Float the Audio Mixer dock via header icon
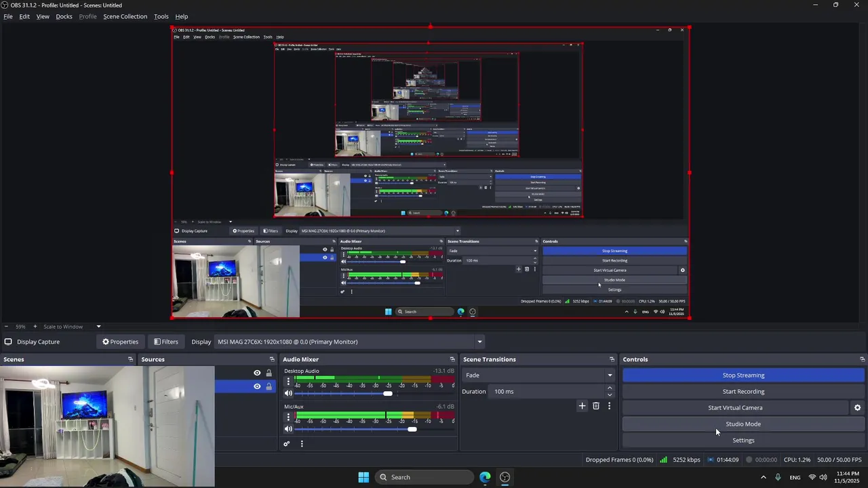 452,359
